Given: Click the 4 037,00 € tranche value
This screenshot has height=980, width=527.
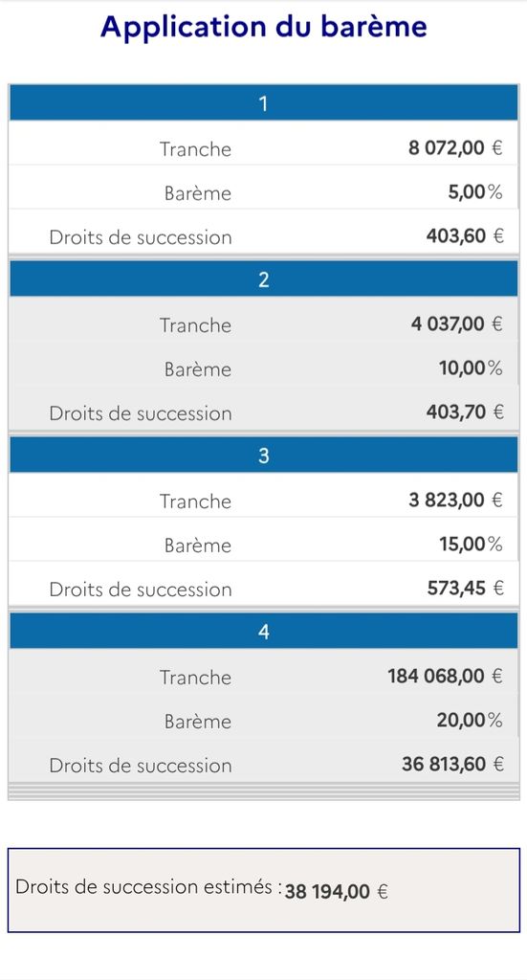Looking at the screenshot, I should [456, 324].
